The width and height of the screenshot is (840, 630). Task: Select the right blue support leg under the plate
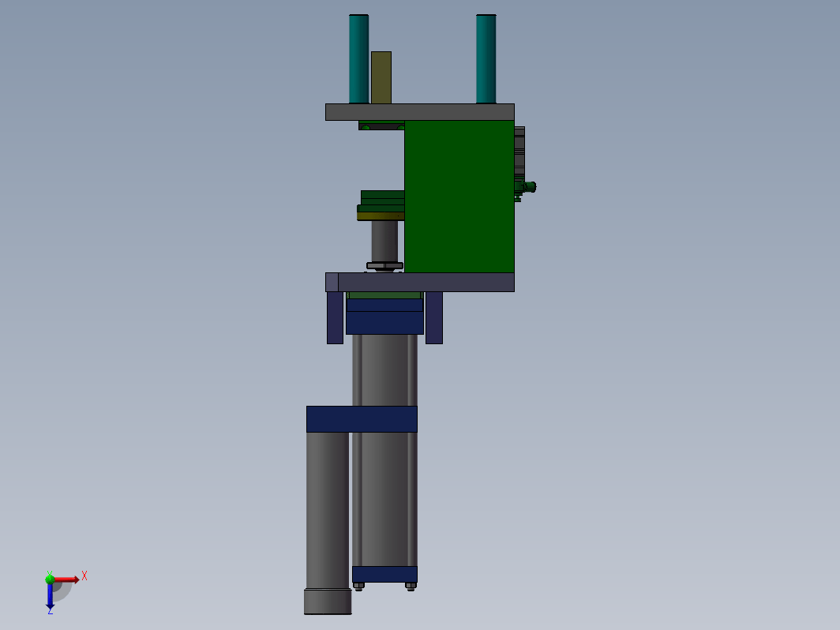[x=434, y=317]
